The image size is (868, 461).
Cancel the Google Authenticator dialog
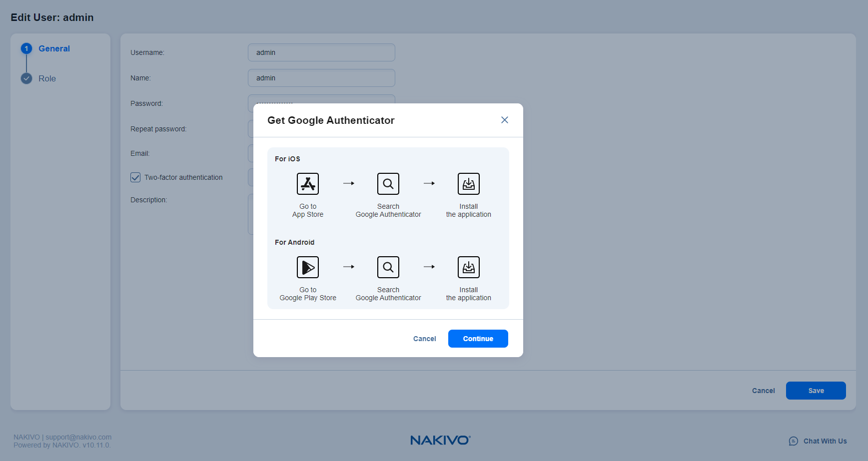tap(424, 339)
